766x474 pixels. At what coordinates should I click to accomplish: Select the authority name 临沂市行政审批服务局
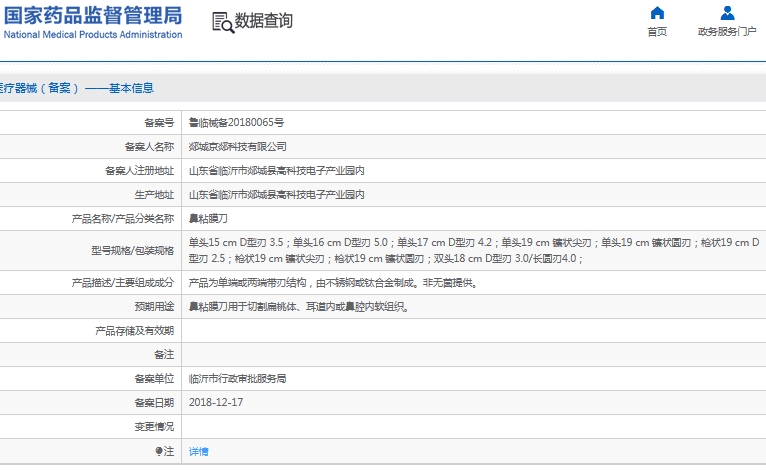point(237,379)
